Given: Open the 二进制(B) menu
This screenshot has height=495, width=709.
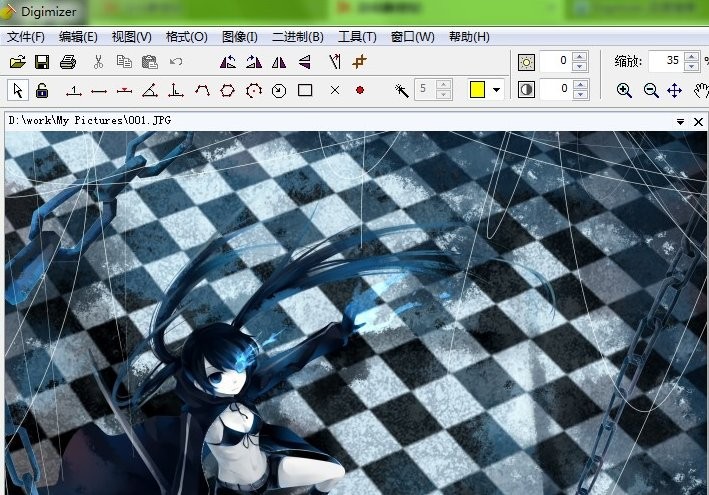Looking at the screenshot, I should pos(298,37).
